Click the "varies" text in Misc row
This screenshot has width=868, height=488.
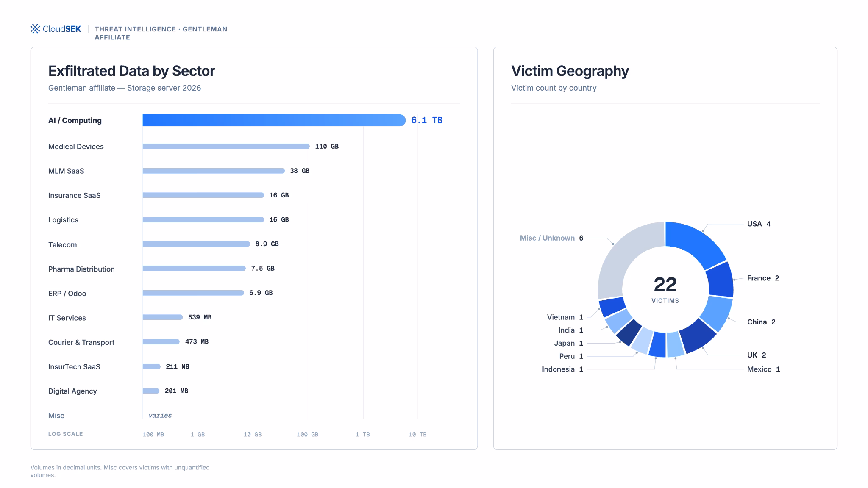[x=160, y=416]
